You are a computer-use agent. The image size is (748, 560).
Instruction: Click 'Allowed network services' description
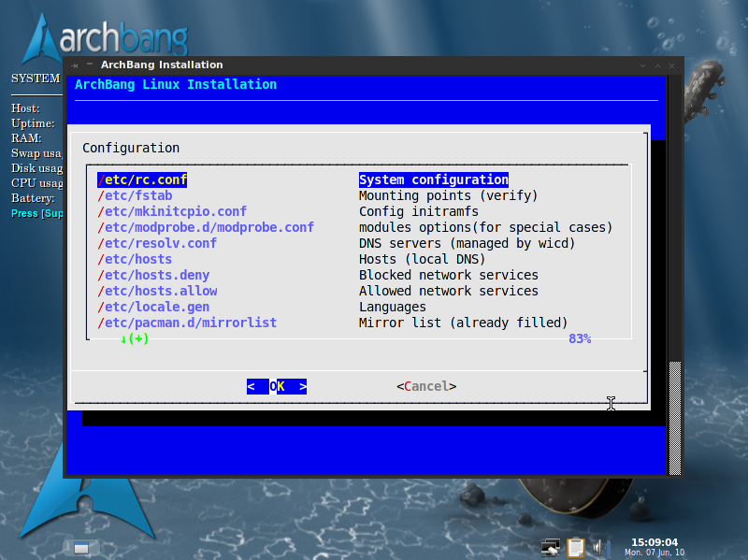[x=449, y=291]
